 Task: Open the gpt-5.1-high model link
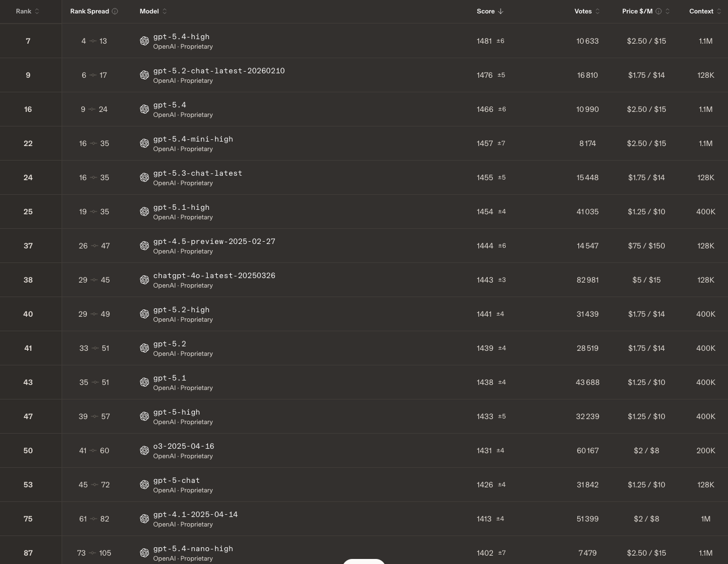coord(181,208)
